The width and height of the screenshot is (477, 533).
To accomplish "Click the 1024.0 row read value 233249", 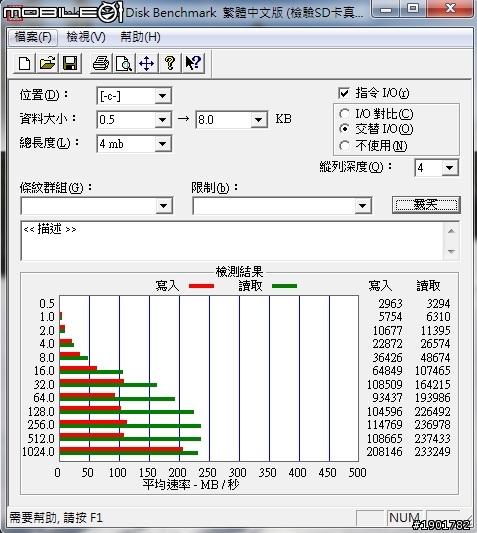I will point(432,452).
